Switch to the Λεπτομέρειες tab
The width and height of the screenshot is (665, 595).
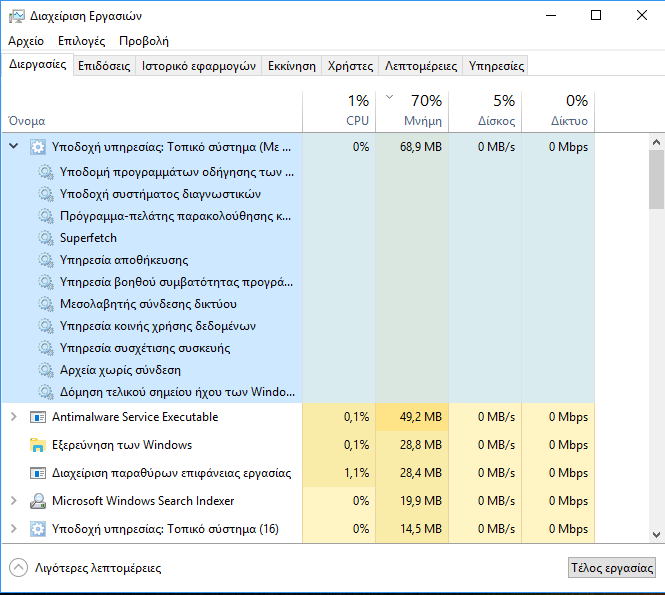point(421,66)
